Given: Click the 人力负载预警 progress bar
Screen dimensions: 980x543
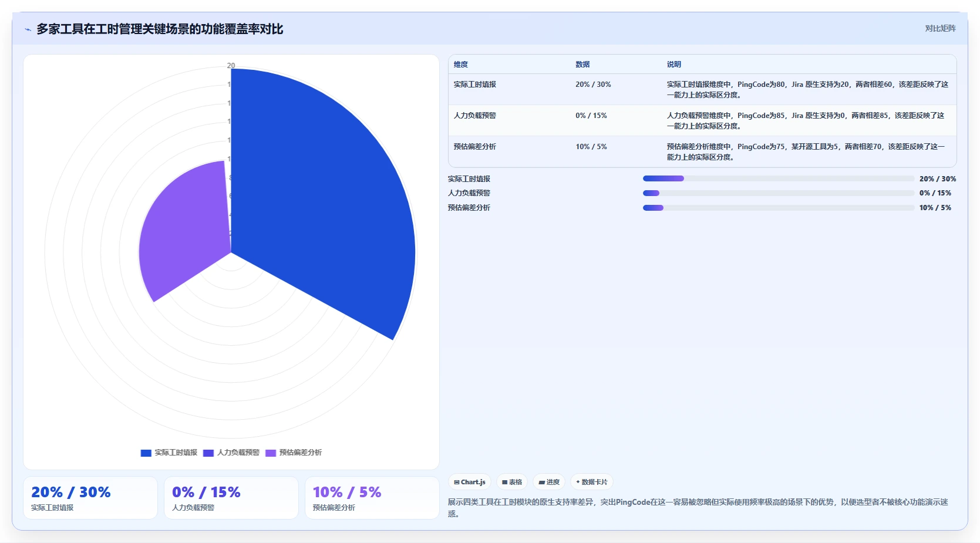Looking at the screenshot, I should (779, 193).
